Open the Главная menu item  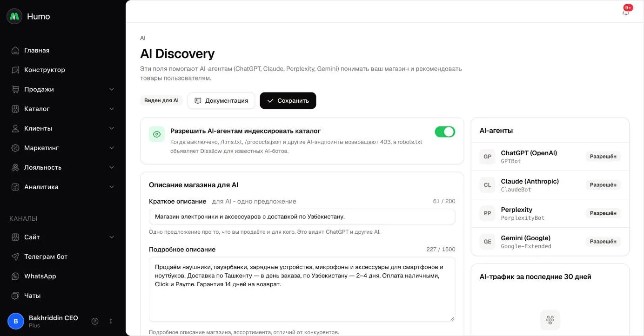(x=63, y=50)
